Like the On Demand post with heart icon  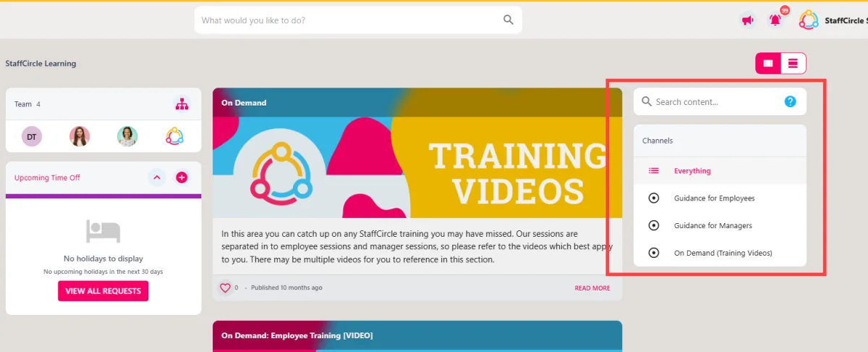point(225,288)
